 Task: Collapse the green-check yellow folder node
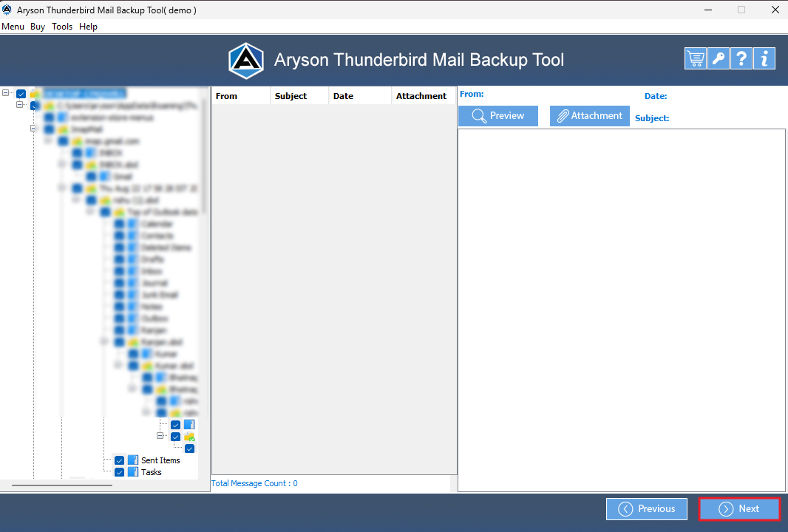coord(160,435)
